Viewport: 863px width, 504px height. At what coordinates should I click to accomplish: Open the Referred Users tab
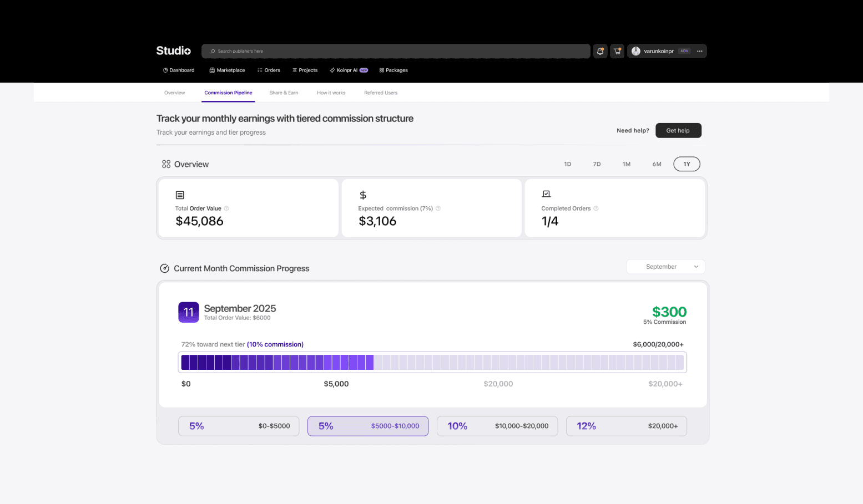tap(381, 93)
